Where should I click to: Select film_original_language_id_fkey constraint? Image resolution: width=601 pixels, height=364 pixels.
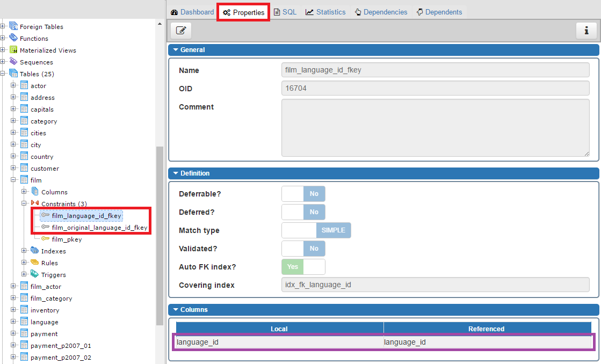[x=99, y=228]
